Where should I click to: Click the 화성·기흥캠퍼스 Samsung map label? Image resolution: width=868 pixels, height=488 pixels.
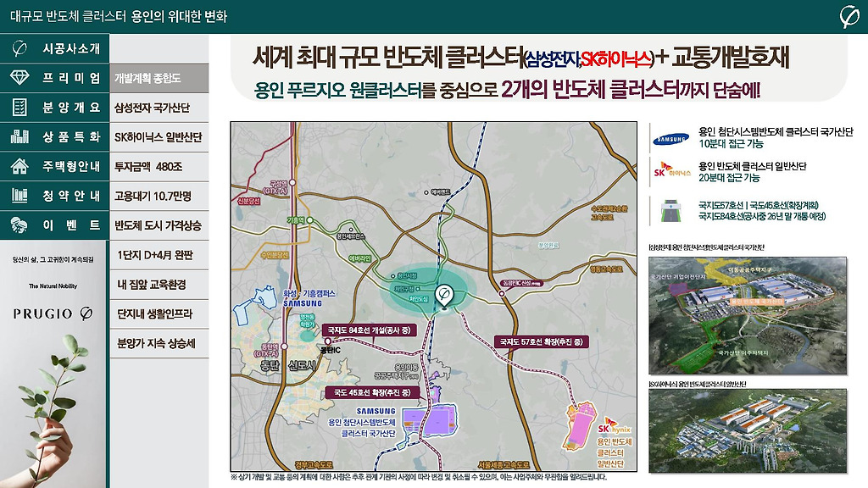(x=309, y=298)
